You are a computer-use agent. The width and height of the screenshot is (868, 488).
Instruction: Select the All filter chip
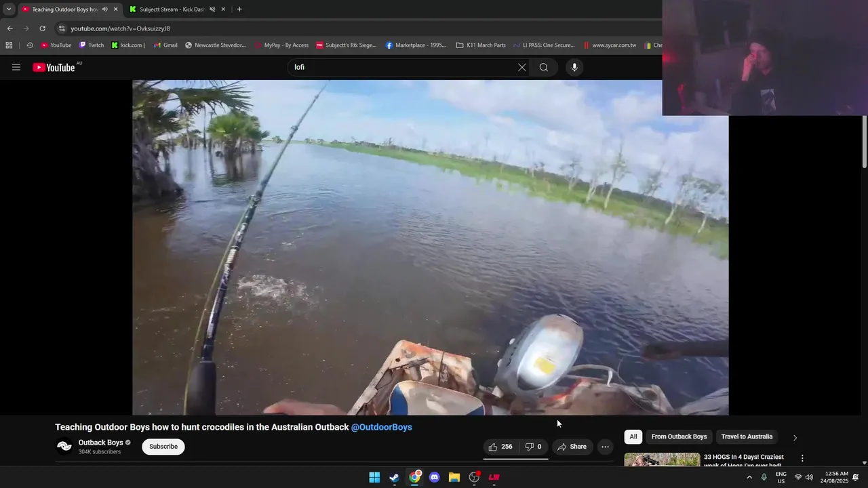pos(633,436)
